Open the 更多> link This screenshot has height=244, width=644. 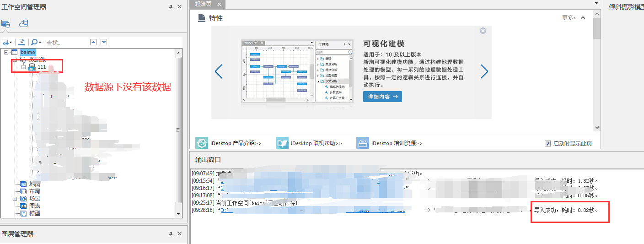coord(569,18)
